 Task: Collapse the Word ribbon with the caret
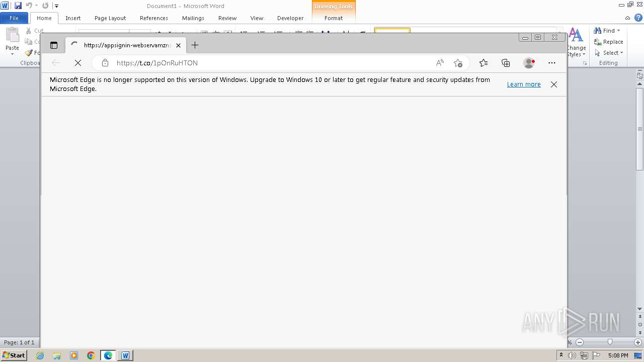tap(628, 18)
